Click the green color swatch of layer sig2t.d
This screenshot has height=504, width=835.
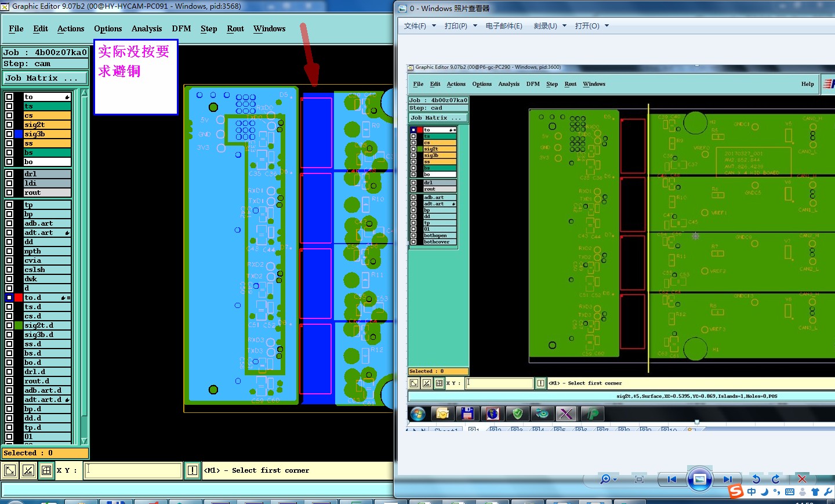click(x=19, y=325)
